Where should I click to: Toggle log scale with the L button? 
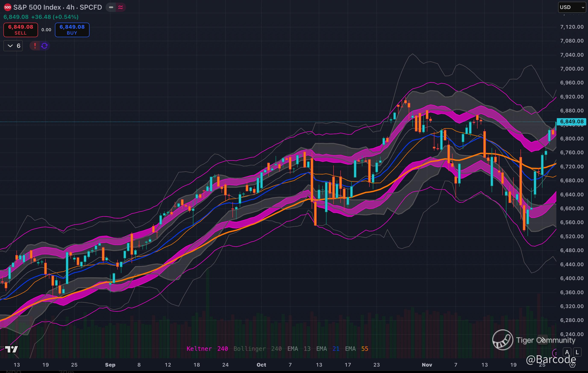click(x=577, y=352)
